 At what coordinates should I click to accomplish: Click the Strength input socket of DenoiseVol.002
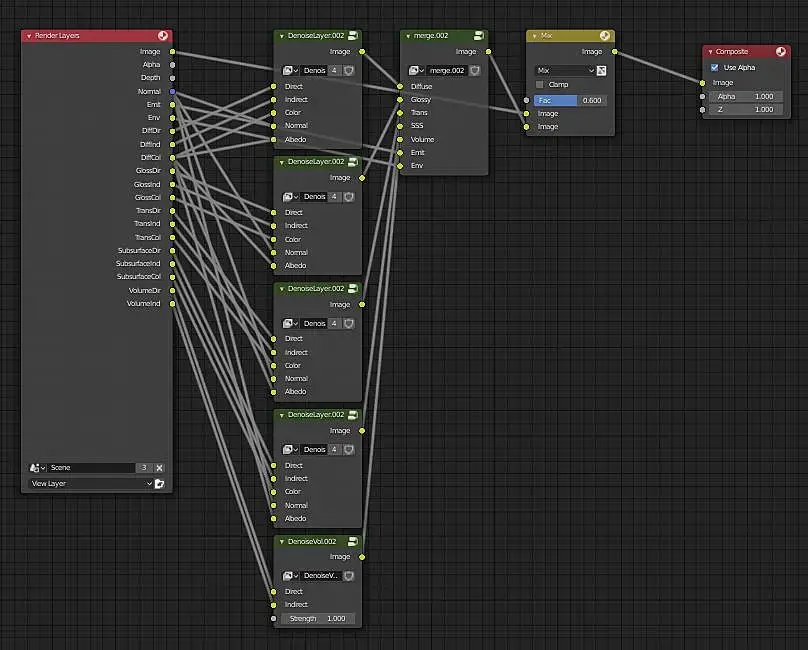point(274,619)
